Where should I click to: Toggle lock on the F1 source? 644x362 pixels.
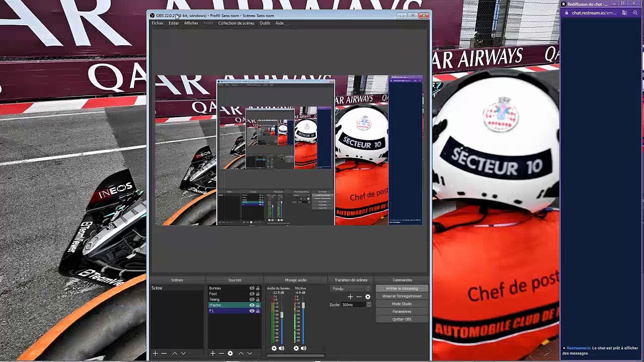pos(258,311)
